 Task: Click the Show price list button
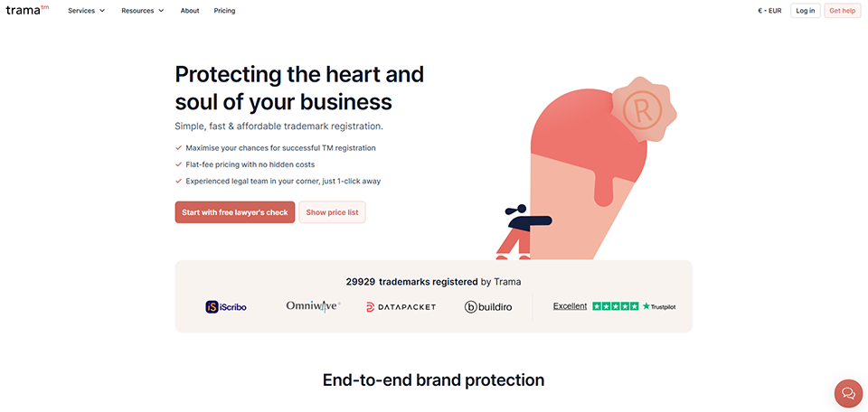pyautogui.click(x=332, y=212)
